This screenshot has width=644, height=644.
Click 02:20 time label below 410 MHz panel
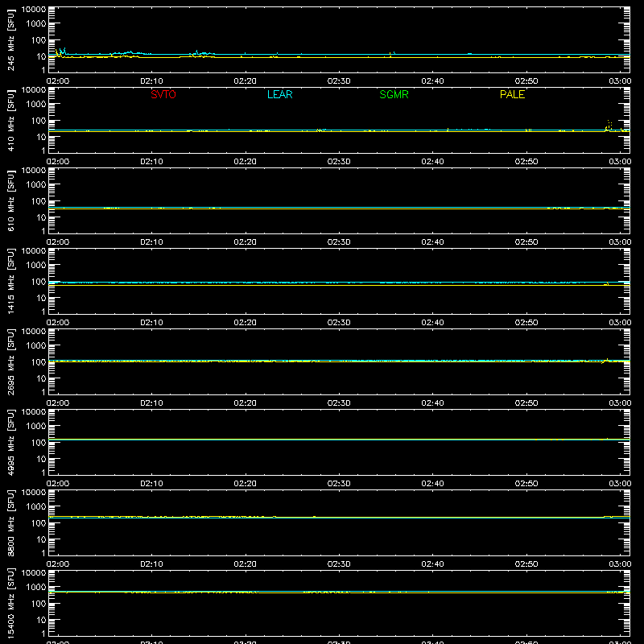[x=246, y=162]
